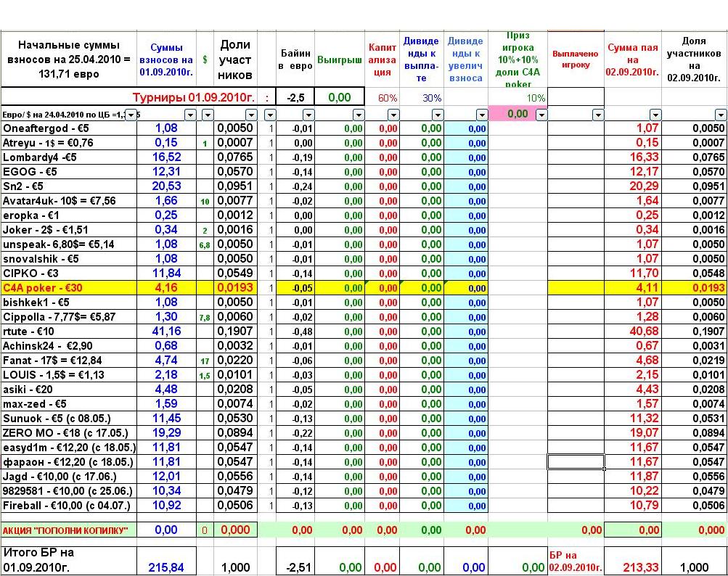
Task: Click the 'bishkek1 - €5' cell
Action: [x=69, y=303]
